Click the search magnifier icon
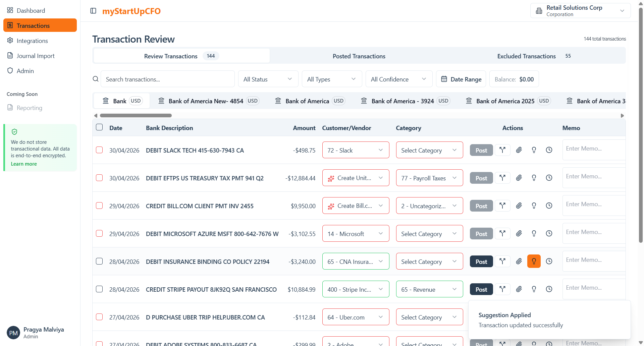This screenshot has width=644, height=346. tap(96, 79)
